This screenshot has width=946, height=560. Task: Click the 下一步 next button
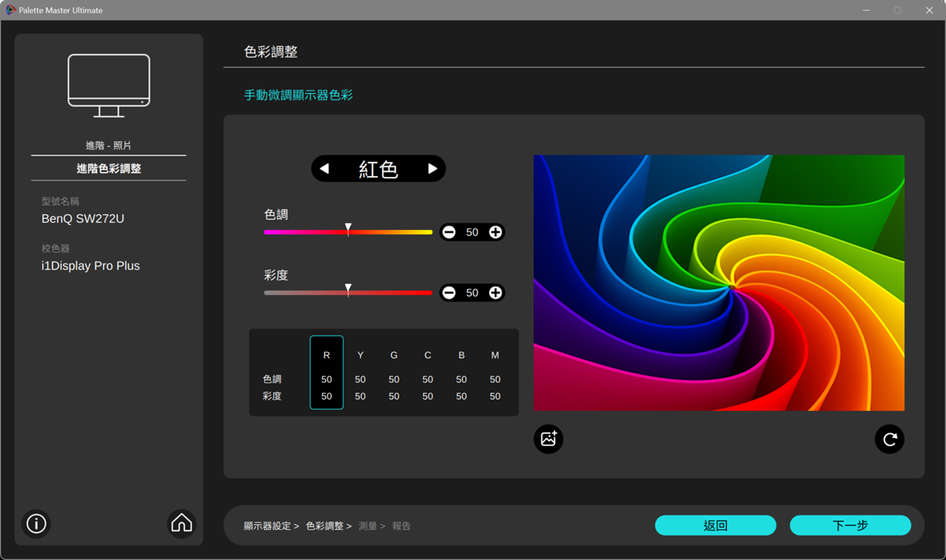pos(850,525)
